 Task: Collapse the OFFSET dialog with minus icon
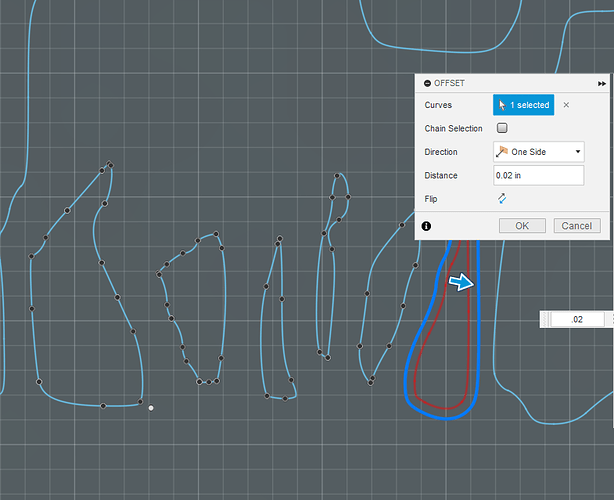coord(428,83)
